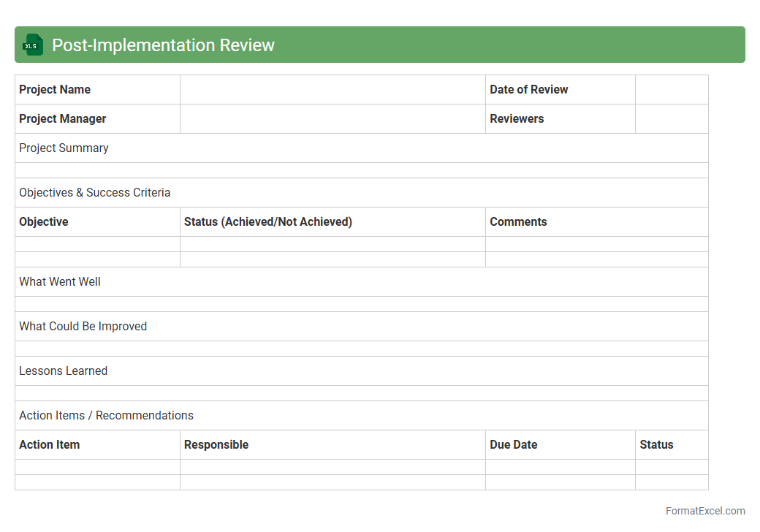Select the empty Project Manager value field
The image size is (760, 532).
(x=332, y=119)
